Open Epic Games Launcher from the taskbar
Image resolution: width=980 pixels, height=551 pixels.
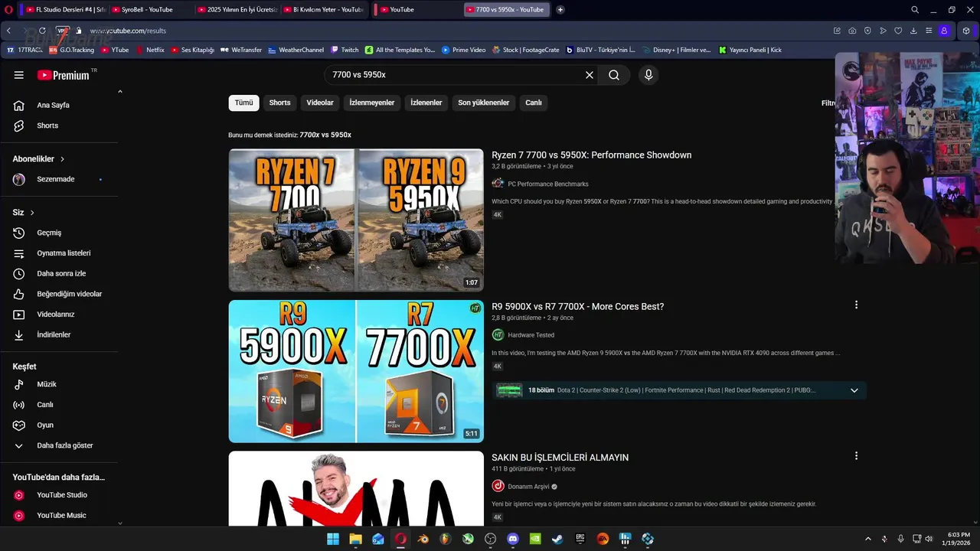(580, 539)
